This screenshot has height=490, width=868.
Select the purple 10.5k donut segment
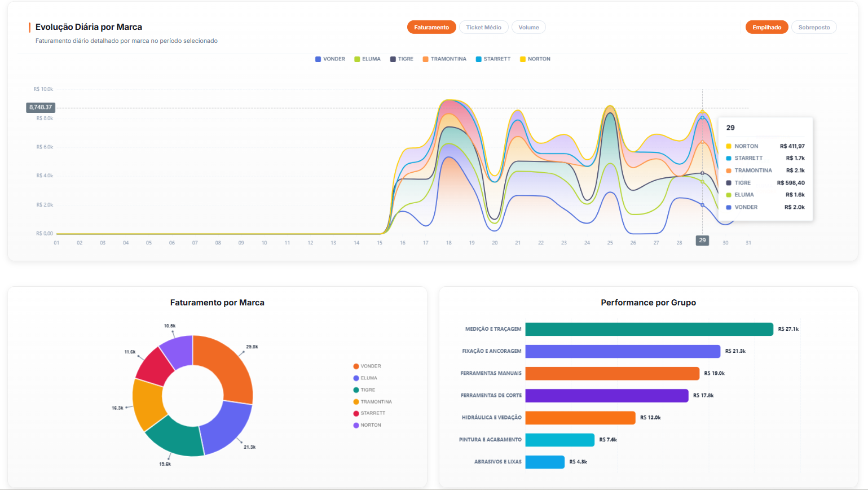[x=179, y=351]
